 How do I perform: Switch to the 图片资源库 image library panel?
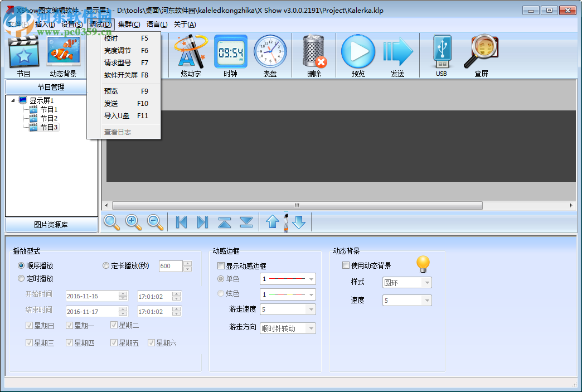(50, 224)
